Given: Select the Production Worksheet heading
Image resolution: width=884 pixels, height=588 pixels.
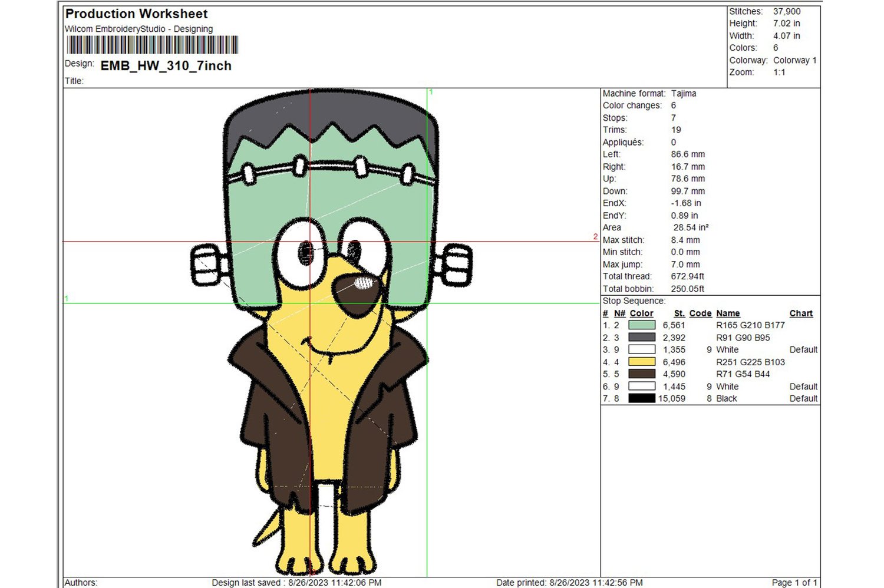Looking at the screenshot, I should 136,14.
